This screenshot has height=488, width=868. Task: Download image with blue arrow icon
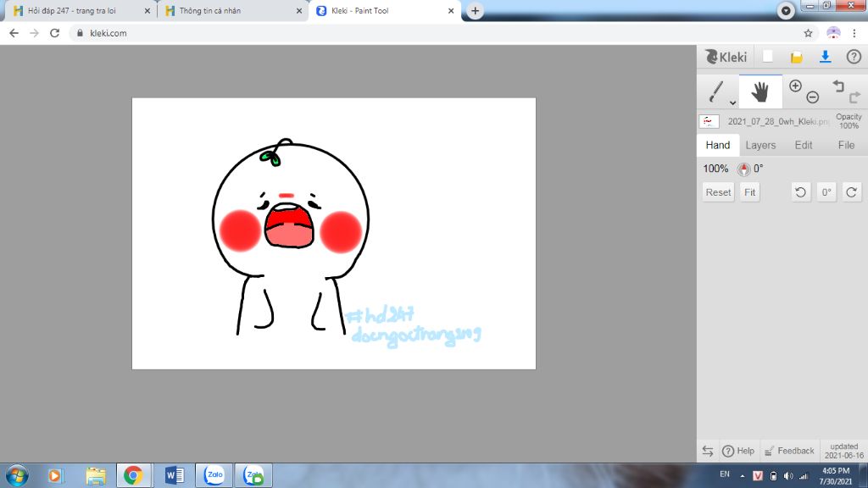pos(825,57)
